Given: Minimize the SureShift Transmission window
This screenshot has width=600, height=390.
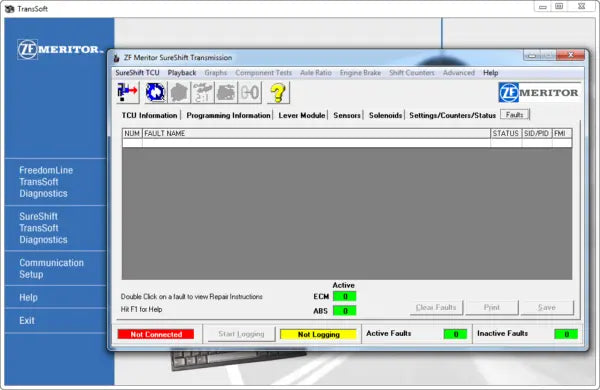Looking at the screenshot, I should click(532, 55).
